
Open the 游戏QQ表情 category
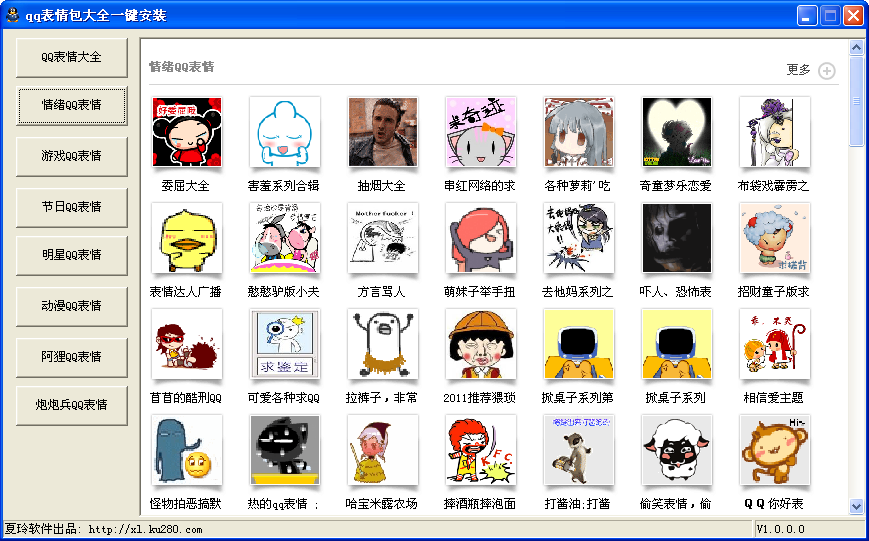[x=71, y=156]
